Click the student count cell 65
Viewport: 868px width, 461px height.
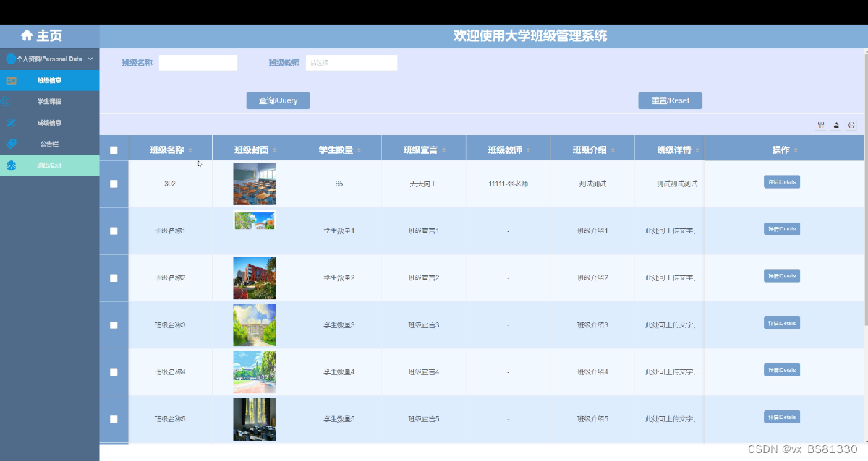point(339,184)
